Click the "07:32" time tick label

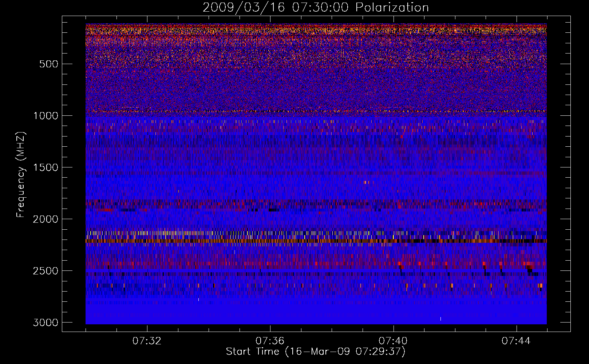click(147, 341)
